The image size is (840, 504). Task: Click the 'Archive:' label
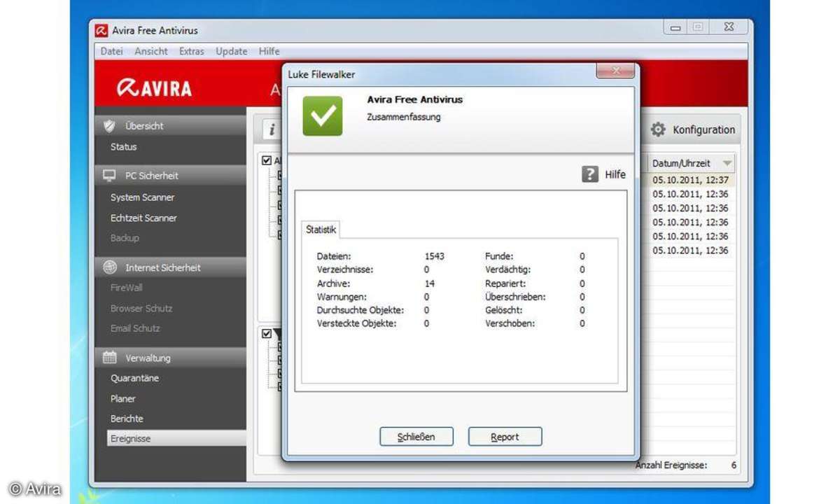333,283
